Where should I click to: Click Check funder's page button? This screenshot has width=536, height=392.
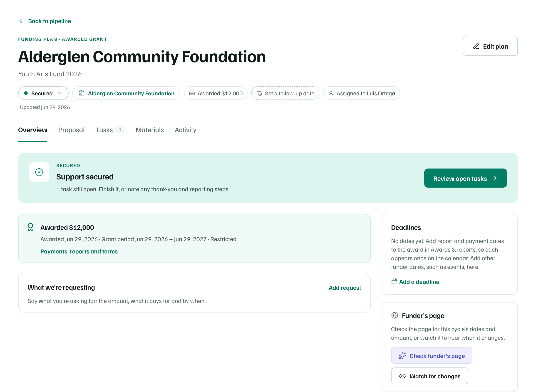pyautogui.click(x=432, y=356)
